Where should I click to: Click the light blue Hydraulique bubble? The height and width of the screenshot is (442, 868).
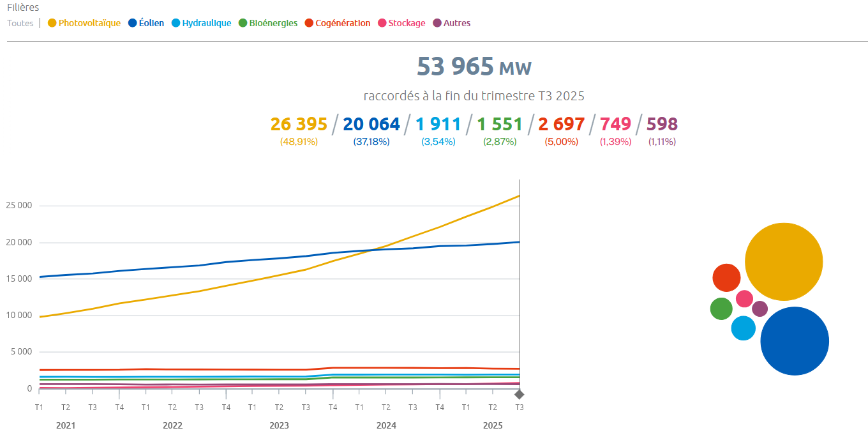(743, 328)
